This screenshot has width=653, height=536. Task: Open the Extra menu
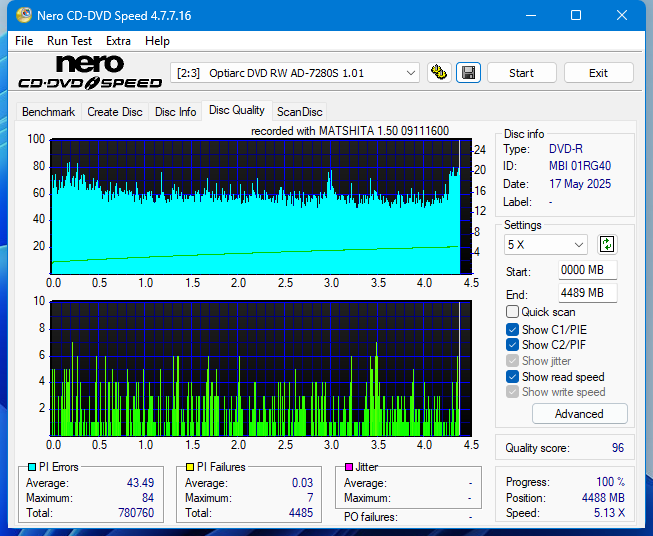pos(118,41)
